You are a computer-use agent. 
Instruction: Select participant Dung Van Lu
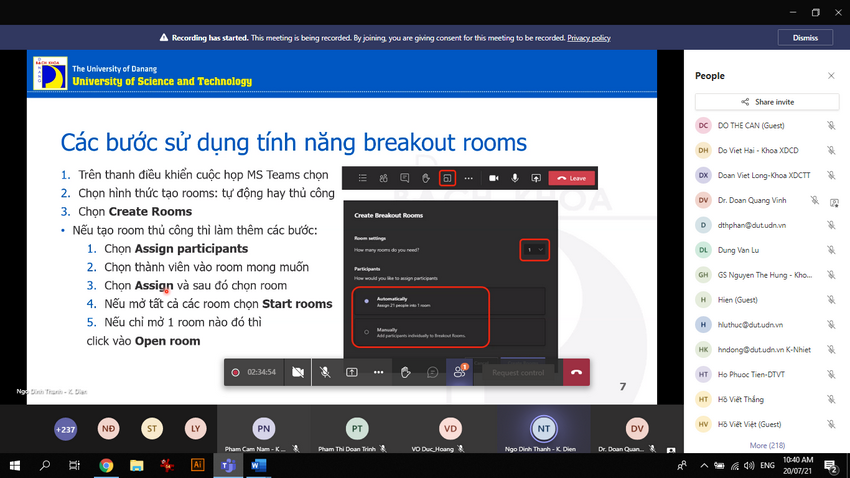click(x=767, y=250)
